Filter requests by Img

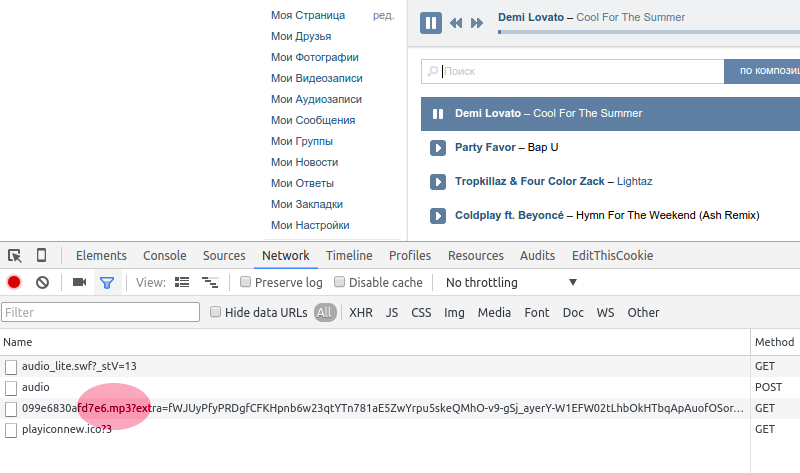tap(454, 313)
